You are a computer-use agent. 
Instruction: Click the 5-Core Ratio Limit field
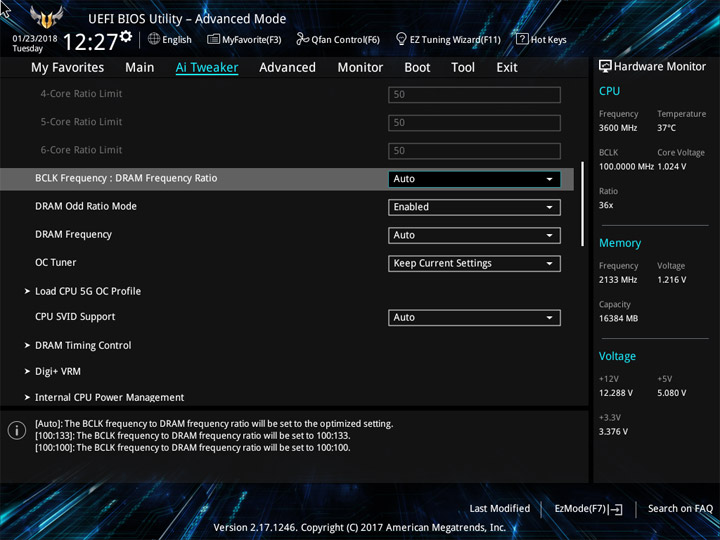pos(474,123)
